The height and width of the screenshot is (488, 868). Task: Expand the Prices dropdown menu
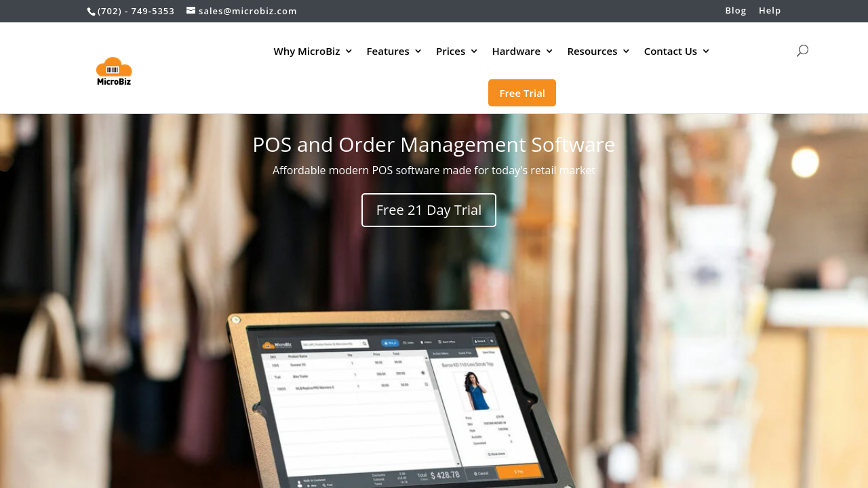click(x=456, y=51)
